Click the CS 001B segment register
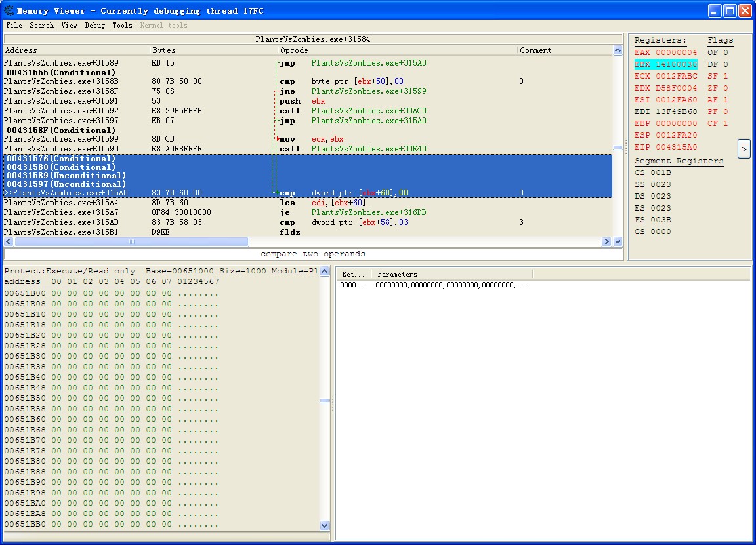The image size is (756, 545). tap(652, 172)
